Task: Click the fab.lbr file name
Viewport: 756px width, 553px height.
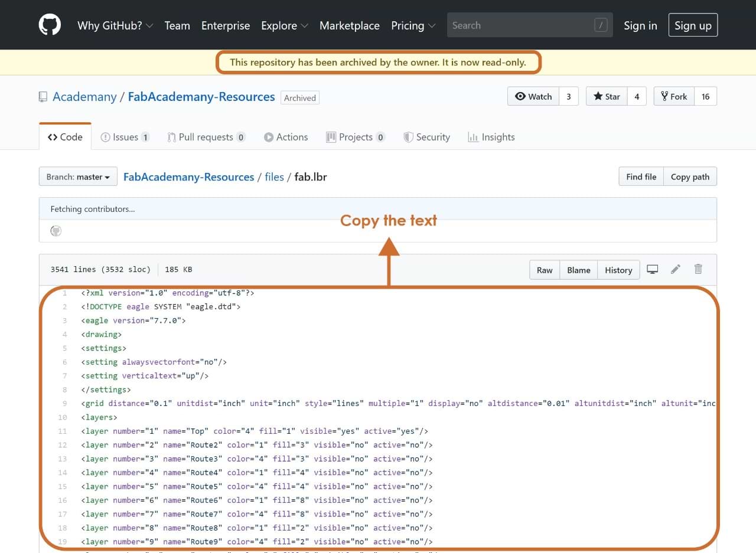Action: click(311, 176)
